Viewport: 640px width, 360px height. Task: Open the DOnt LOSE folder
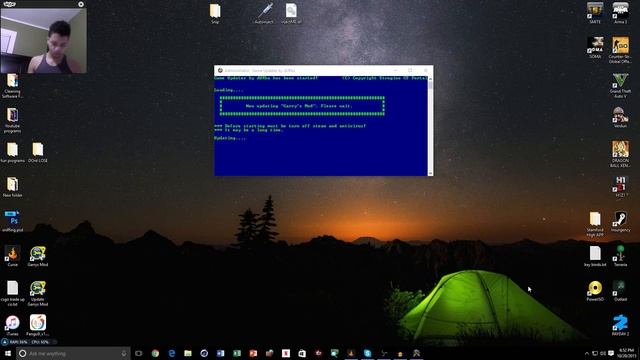tap(38, 152)
